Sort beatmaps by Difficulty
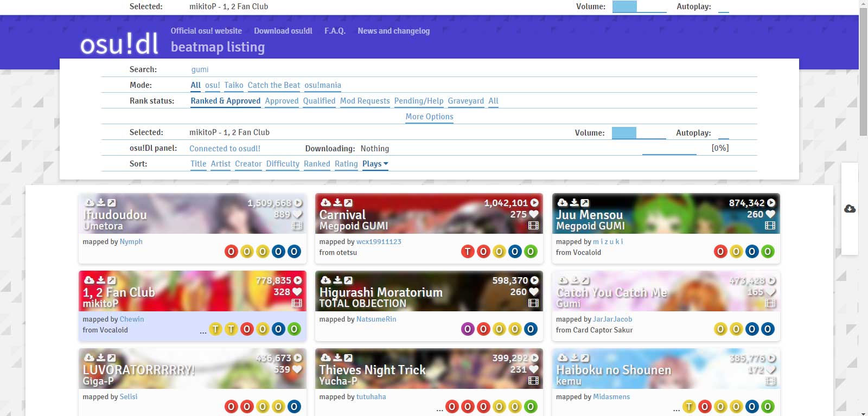The width and height of the screenshot is (868, 416). click(283, 164)
